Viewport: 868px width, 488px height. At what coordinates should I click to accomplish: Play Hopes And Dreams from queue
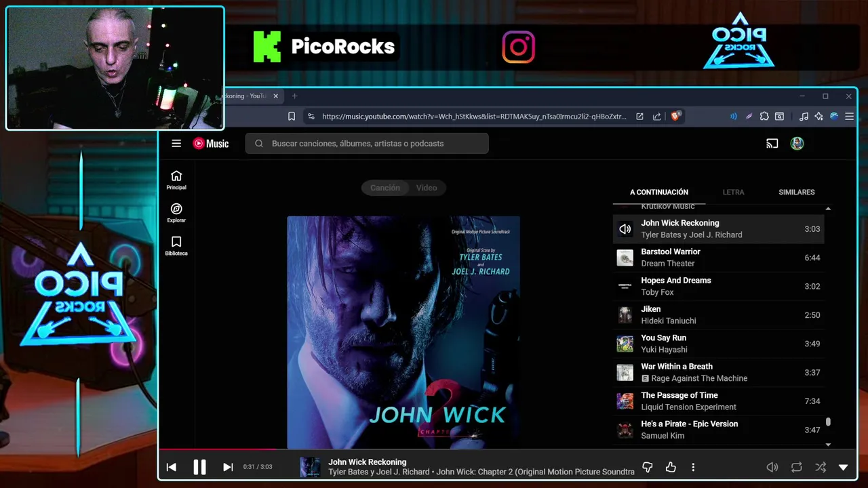point(719,286)
